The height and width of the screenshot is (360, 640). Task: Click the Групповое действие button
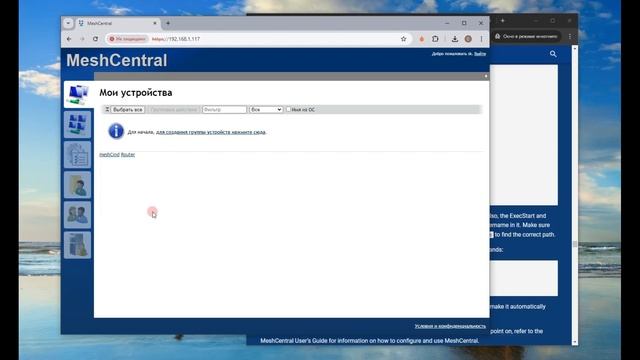click(x=173, y=109)
